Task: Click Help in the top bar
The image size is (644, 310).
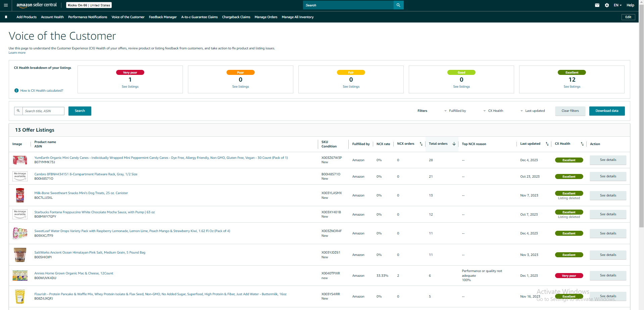Action: pyautogui.click(x=630, y=5)
